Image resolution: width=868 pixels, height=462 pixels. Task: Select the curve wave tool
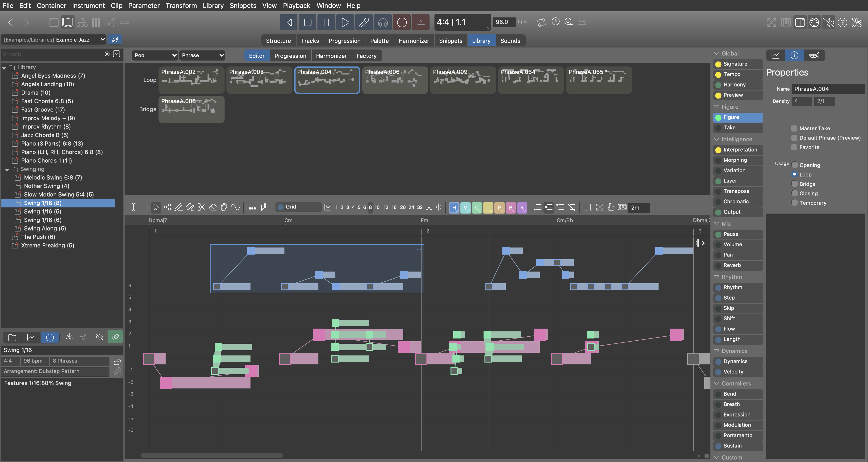tap(235, 207)
